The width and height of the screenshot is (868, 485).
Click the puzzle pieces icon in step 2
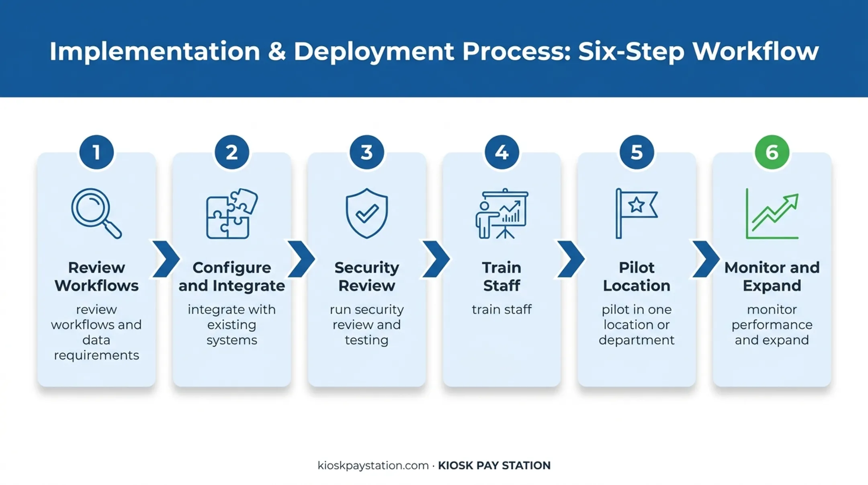click(x=232, y=214)
